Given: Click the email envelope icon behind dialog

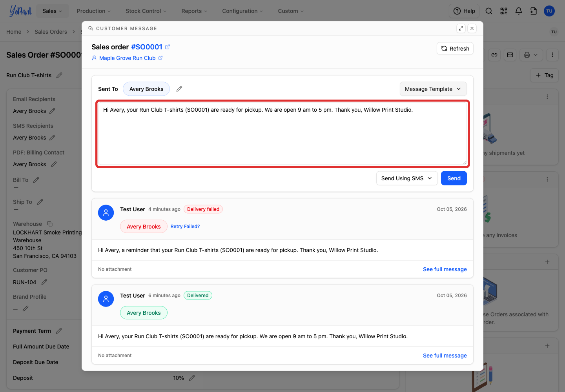Looking at the screenshot, I should [510, 55].
